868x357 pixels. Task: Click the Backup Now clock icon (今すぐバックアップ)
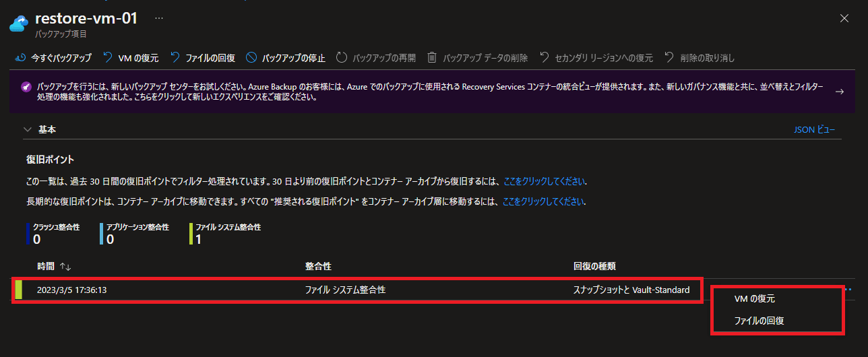[21, 58]
